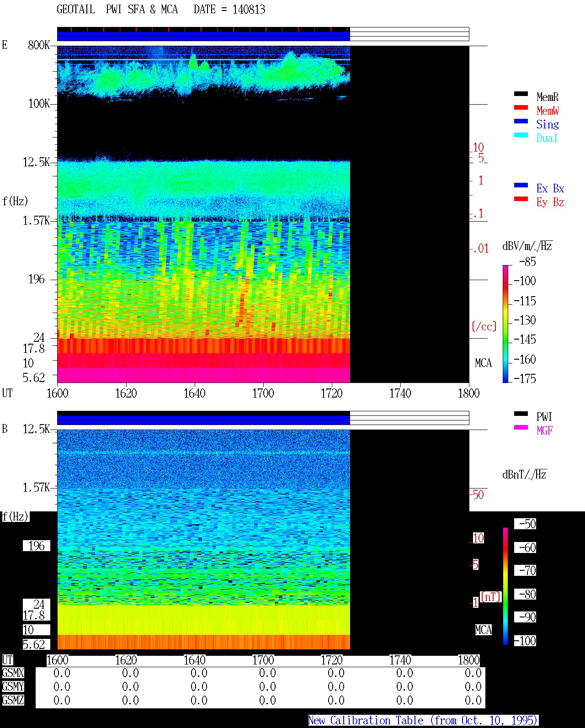Click the dBnT color scale bar
This screenshot has width=585, height=728.
pos(505,586)
